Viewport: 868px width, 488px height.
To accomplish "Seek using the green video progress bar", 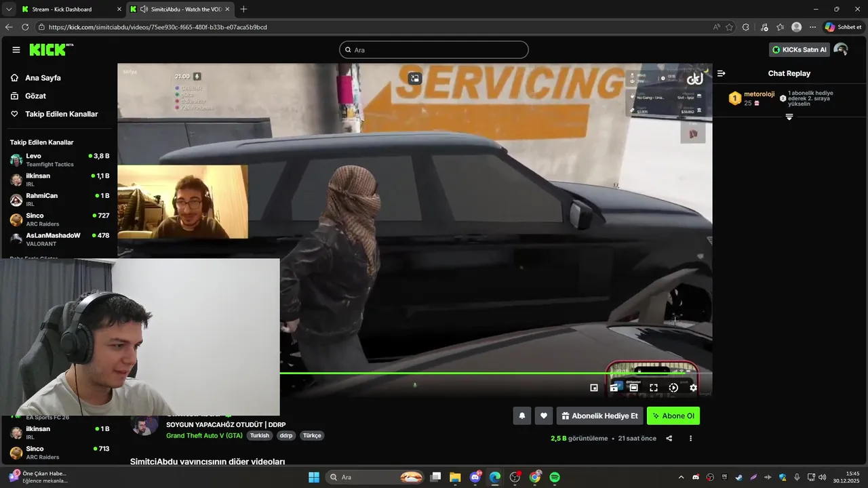I will pyautogui.click(x=496, y=373).
